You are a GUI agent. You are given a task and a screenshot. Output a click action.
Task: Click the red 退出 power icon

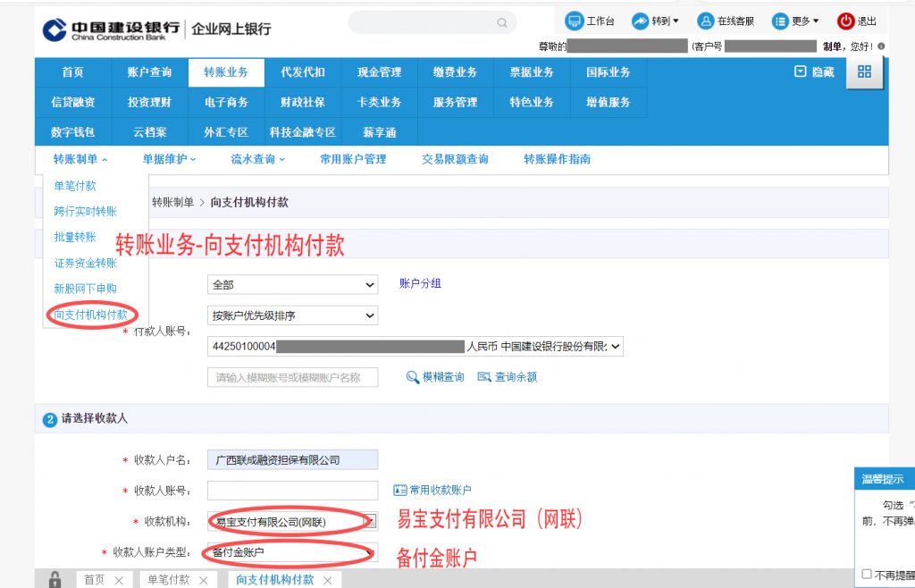845,21
